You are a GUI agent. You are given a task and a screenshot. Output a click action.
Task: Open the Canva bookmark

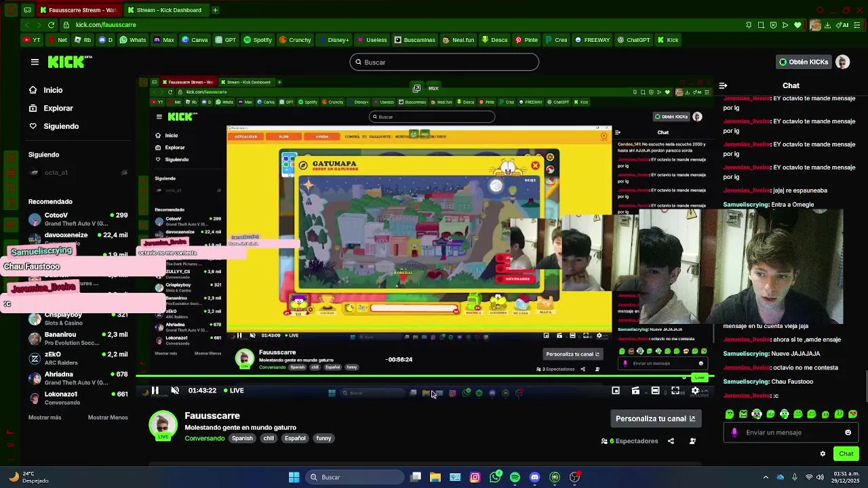point(195,40)
